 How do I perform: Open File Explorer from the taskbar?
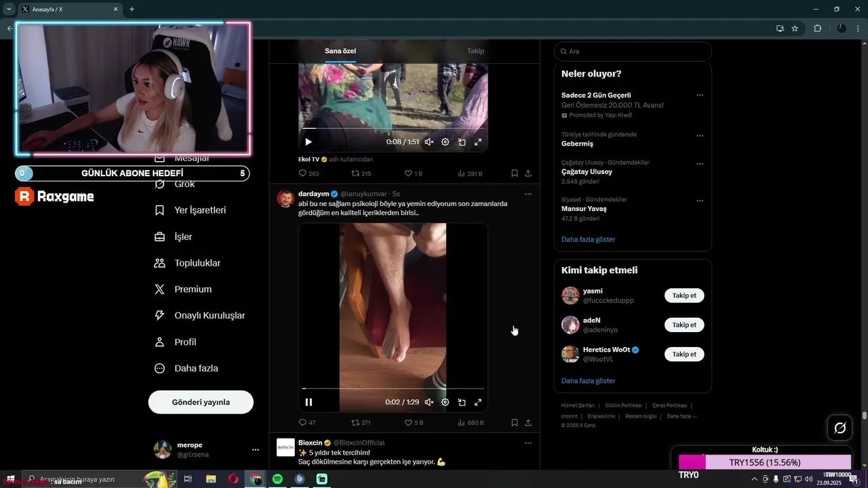coord(211,479)
